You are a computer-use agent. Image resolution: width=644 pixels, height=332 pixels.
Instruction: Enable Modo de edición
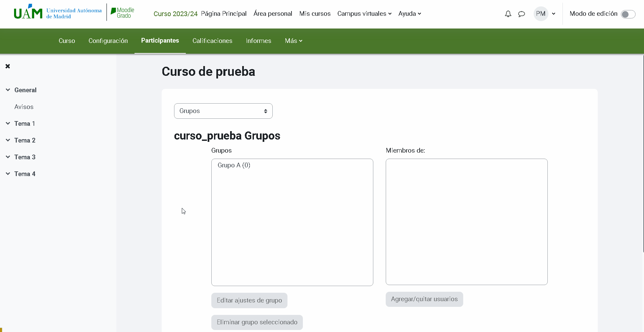628,14
